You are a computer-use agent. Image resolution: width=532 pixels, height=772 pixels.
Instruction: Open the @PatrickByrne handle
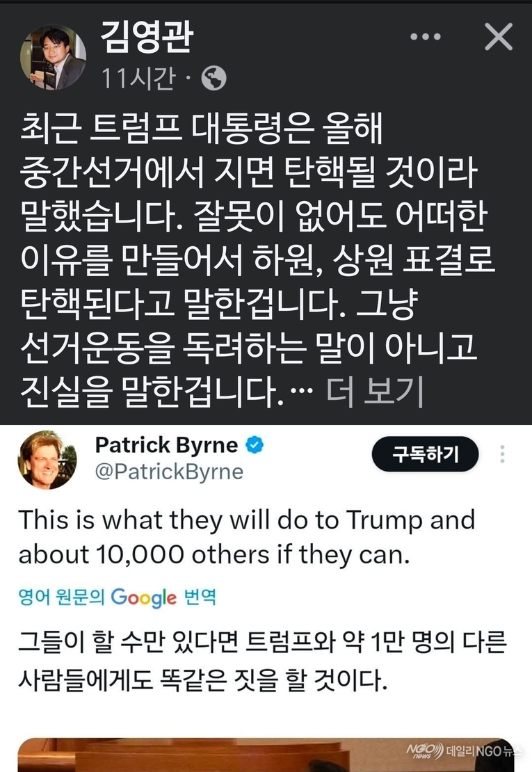tap(169, 472)
